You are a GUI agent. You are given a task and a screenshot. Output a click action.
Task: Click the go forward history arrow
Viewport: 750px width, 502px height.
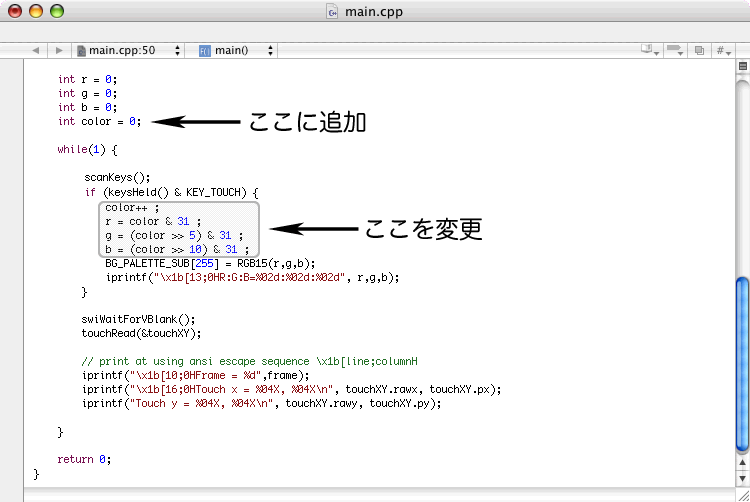tap(59, 50)
